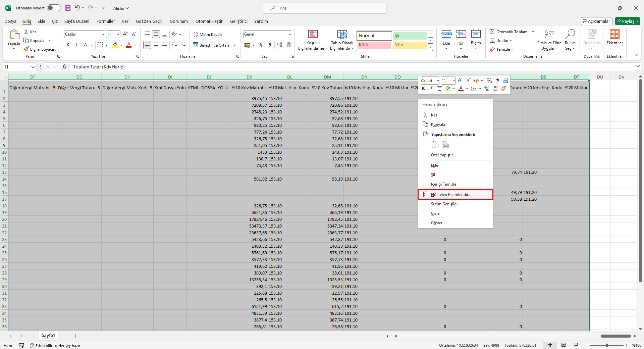Viewport: 644px width, 349px height.
Task: Click the Paylaş (Share) button
Action: (x=628, y=21)
